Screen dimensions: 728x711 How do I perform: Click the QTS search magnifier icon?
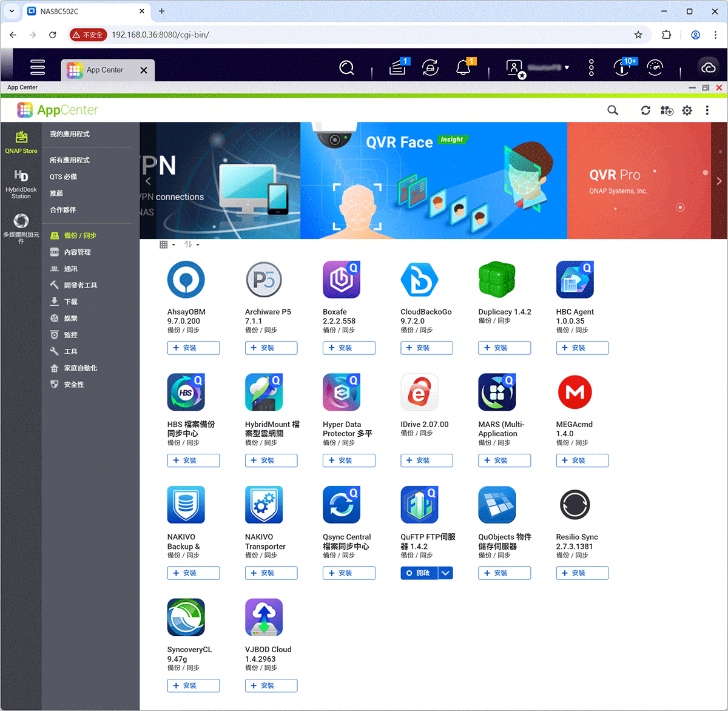pos(346,67)
